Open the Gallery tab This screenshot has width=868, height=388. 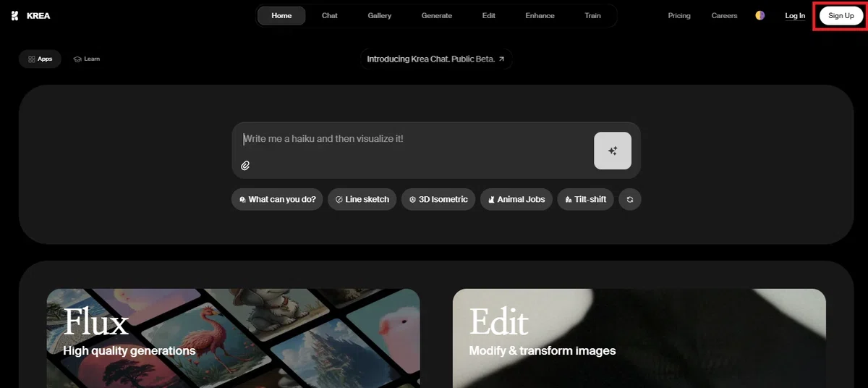coord(379,15)
